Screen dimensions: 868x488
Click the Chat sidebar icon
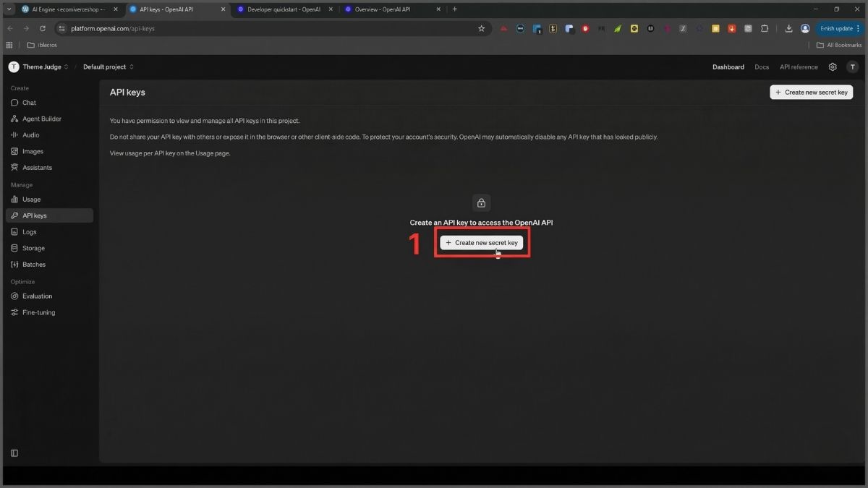pyautogui.click(x=14, y=103)
